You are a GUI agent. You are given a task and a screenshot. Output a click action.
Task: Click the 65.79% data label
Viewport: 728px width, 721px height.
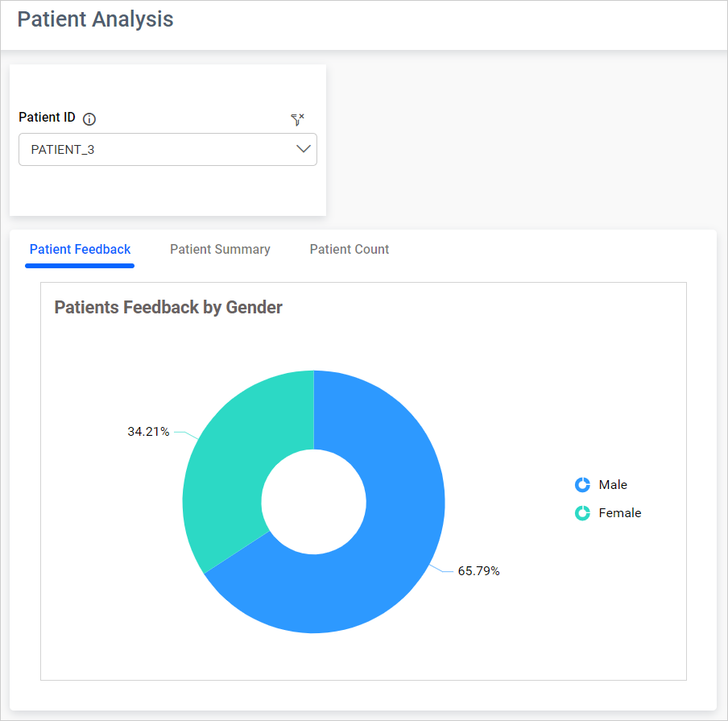point(479,570)
